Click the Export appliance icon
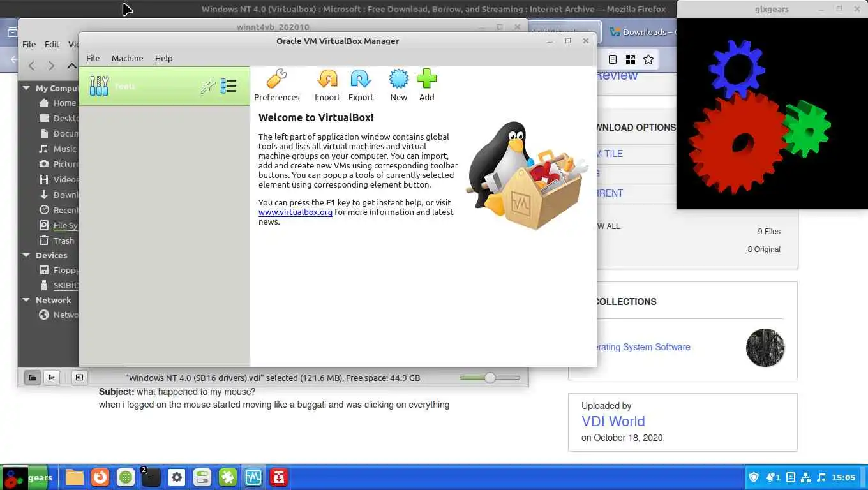The width and height of the screenshot is (868, 490). (361, 79)
